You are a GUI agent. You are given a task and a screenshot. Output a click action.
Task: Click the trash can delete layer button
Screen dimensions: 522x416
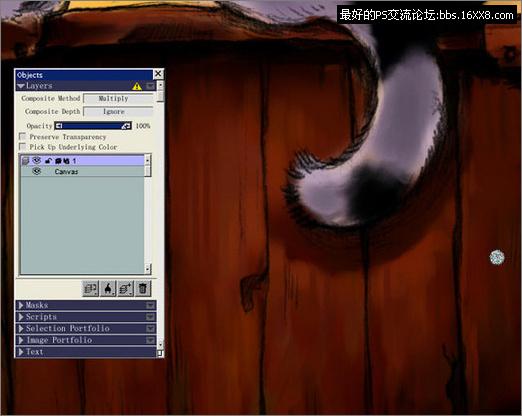(143, 288)
